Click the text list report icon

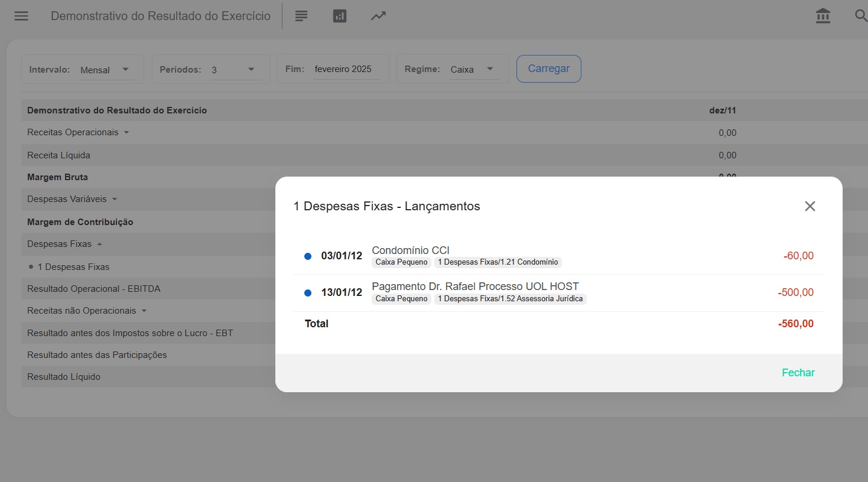(301, 16)
